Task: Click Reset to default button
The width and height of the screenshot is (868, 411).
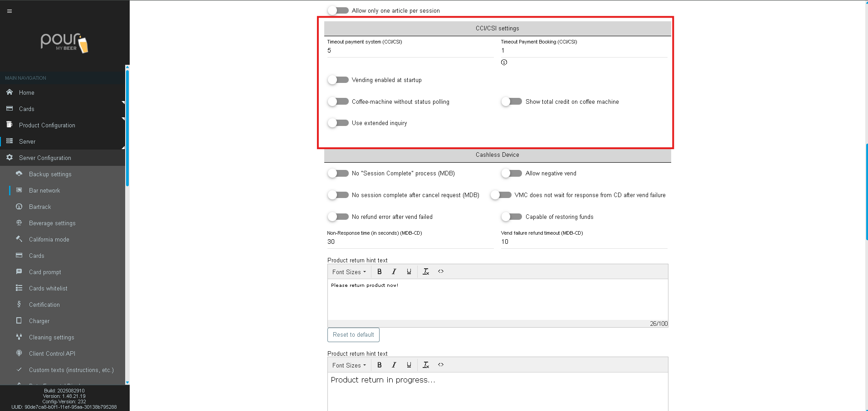Action: point(353,335)
